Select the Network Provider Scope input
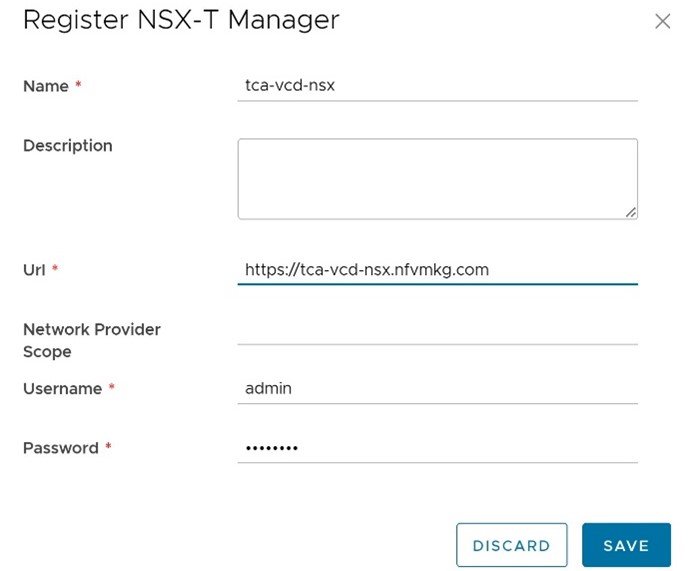691x571 pixels. [x=437, y=330]
